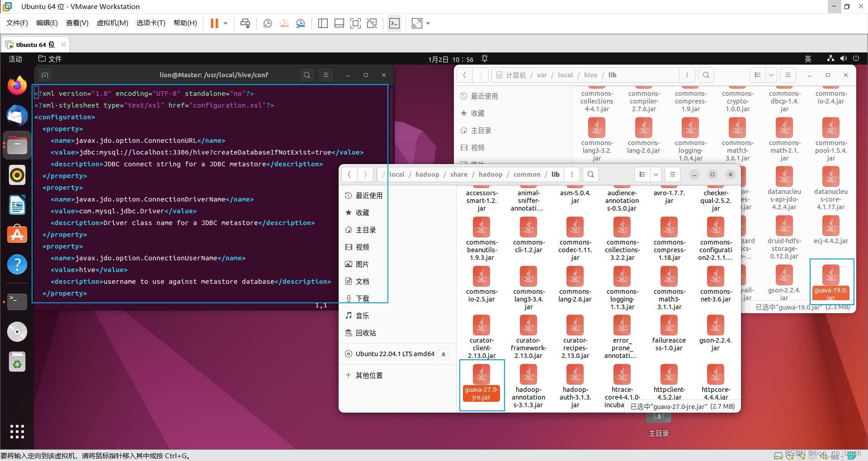Go back in the hadoop lib file manager
Viewport: 868px width, 461px height.
tap(349, 174)
